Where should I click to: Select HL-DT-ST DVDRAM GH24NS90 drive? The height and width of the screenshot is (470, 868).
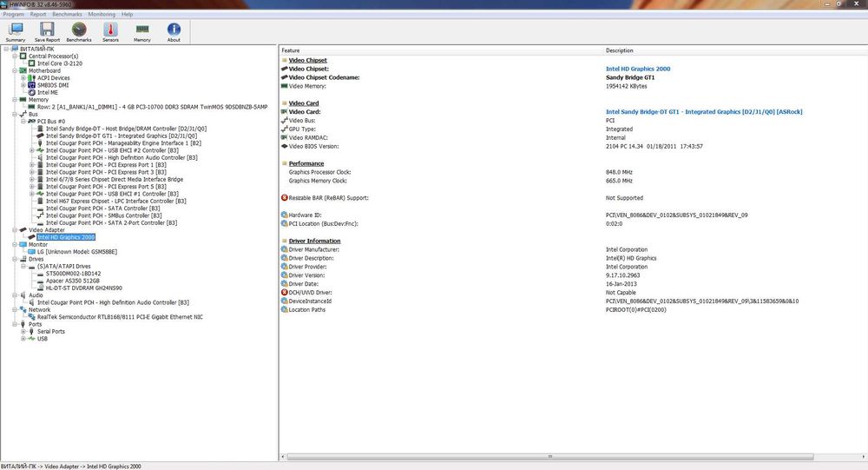(84, 288)
